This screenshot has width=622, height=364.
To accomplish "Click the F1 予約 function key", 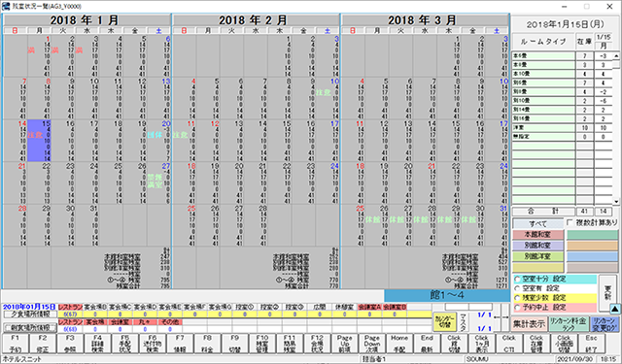I will click(16, 344).
